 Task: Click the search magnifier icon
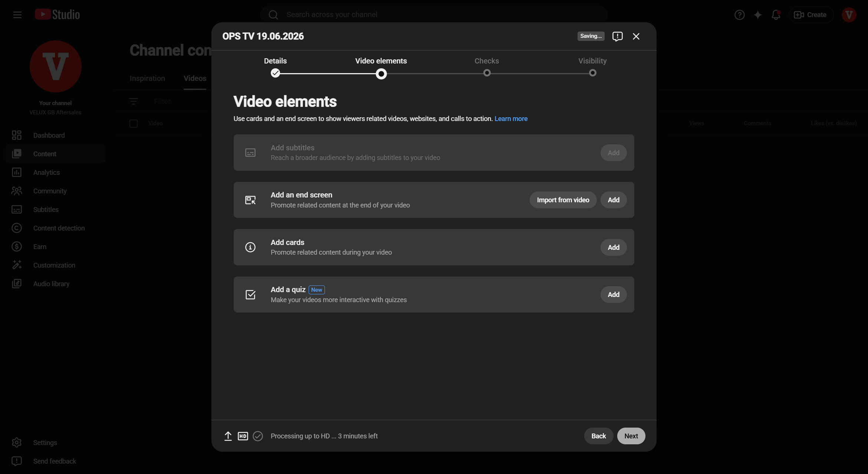click(x=273, y=15)
